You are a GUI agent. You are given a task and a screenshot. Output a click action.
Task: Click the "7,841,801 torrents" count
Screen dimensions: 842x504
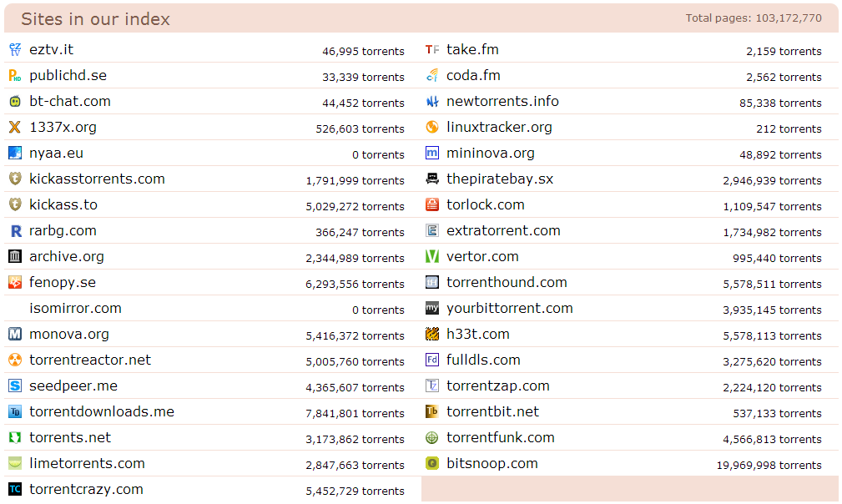(355, 413)
